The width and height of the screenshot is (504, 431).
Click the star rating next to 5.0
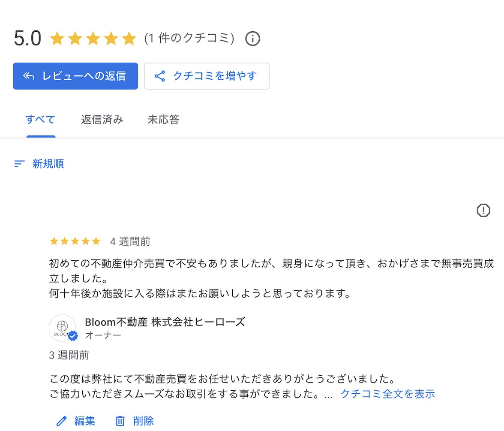pyautogui.click(x=92, y=38)
